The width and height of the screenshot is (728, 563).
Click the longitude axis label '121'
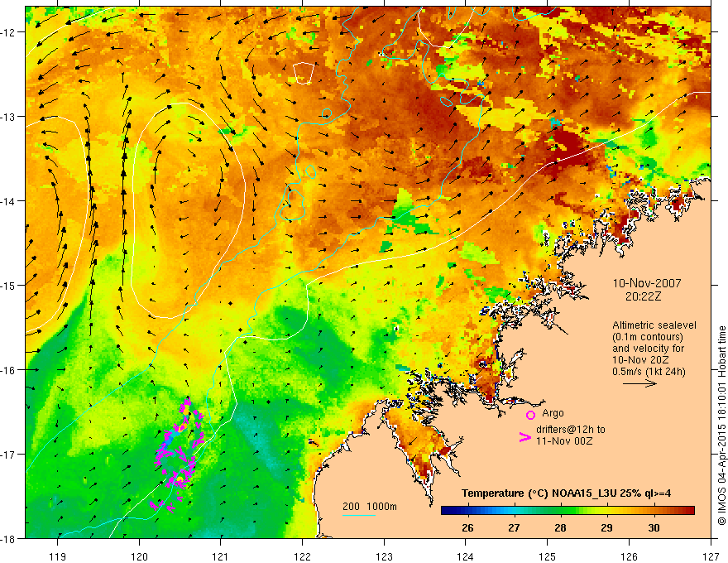(x=221, y=556)
